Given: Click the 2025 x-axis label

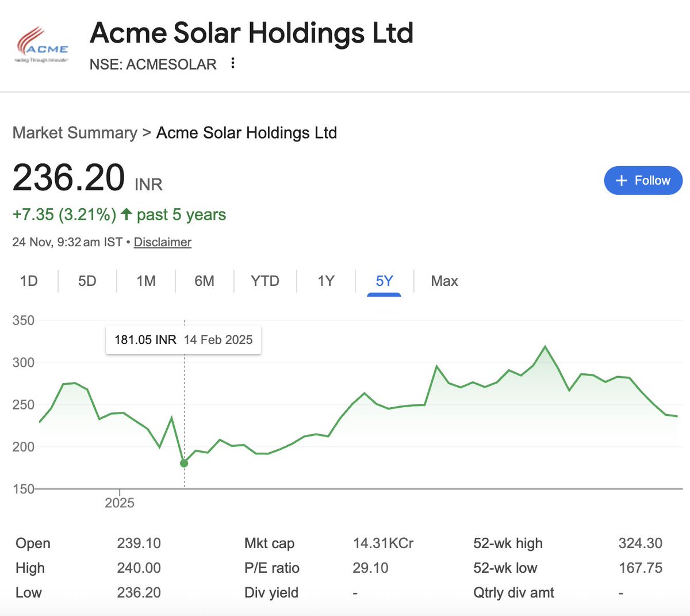Looking at the screenshot, I should coord(120,503).
